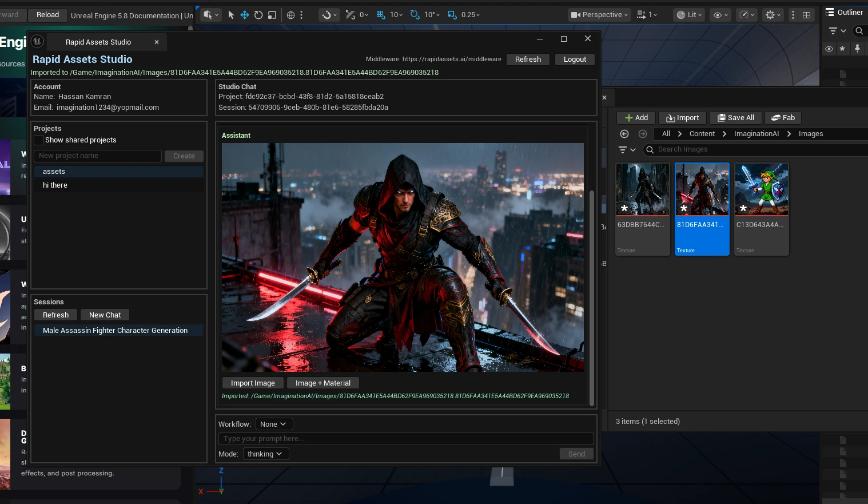Focus the New project name field
The image size is (868, 504).
tap(98, 156)
